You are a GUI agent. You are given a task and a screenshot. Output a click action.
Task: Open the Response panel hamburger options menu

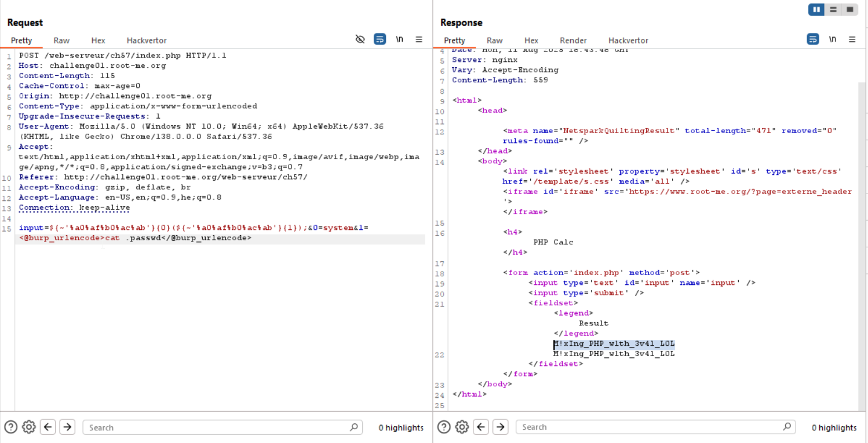852,39
